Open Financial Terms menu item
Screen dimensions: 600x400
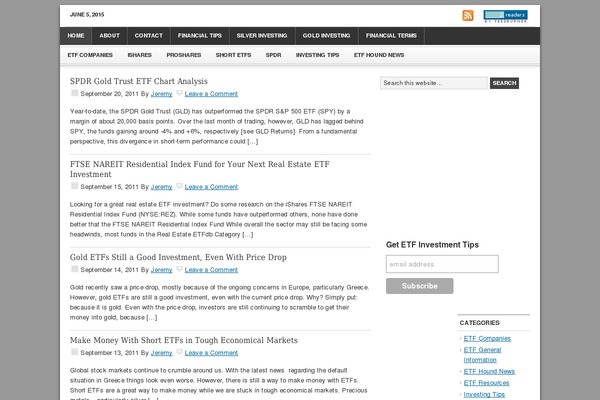(x=391, y=36)
